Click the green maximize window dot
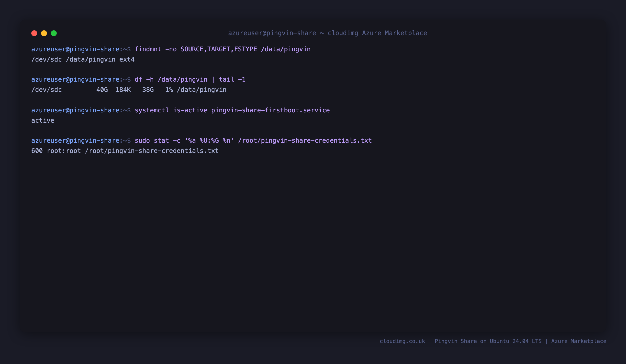 pyautogui.click(x=54, y=33)
